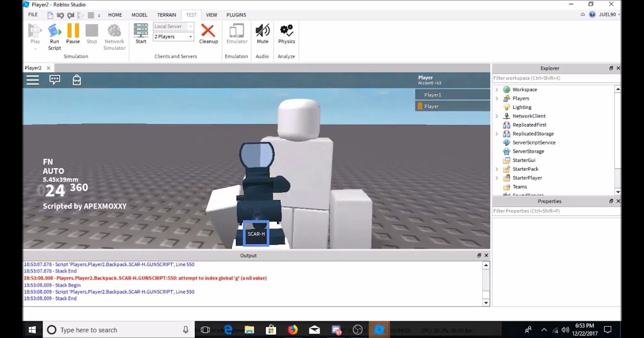Image resolution: width=644 pixels, height=338 pixels.
Task: Open the Play button dropdown arrow
Action: pos(35,49)
